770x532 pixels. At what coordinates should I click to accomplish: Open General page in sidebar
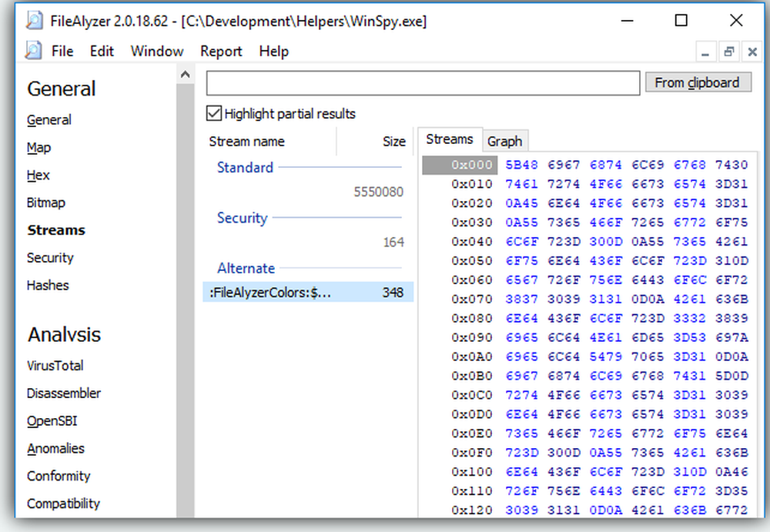coord(49,120)
